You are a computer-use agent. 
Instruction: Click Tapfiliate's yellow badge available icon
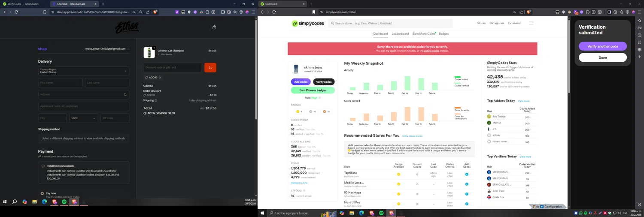coord(398,175)
